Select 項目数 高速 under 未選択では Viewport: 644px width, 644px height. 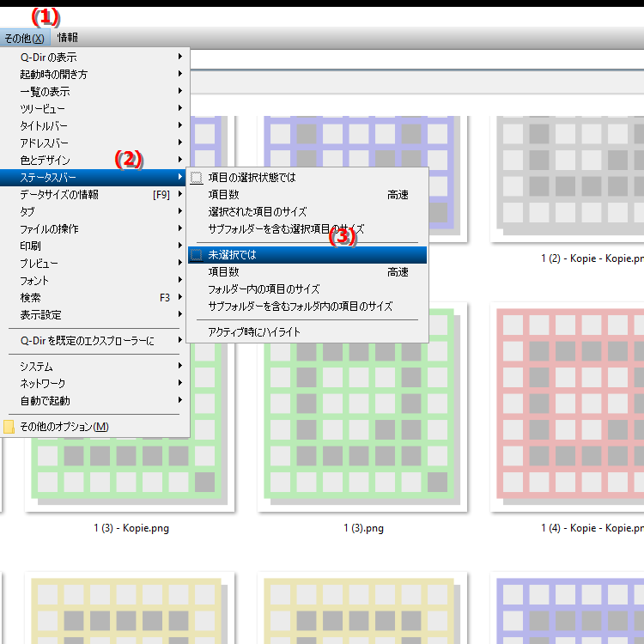307,272
